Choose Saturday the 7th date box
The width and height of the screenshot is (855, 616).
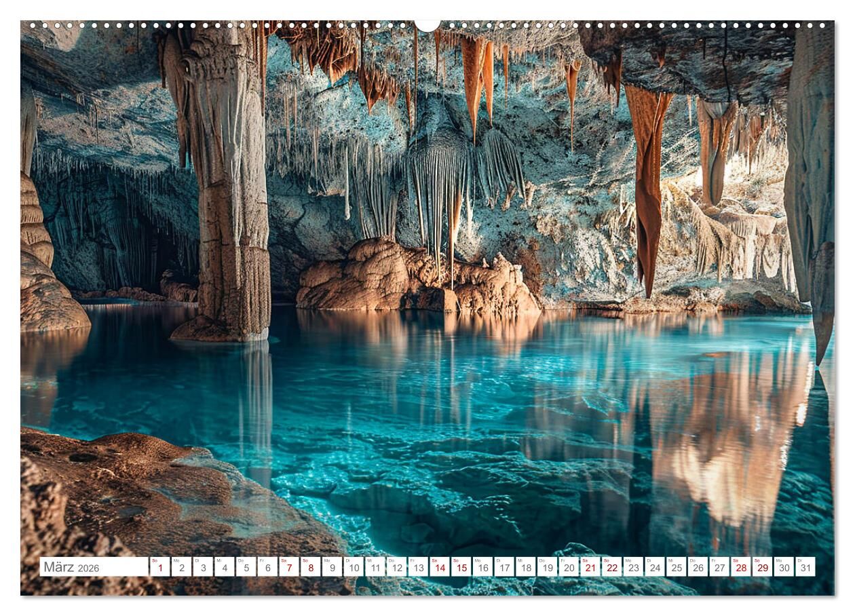pyautogui.click(x=288, y=567)
